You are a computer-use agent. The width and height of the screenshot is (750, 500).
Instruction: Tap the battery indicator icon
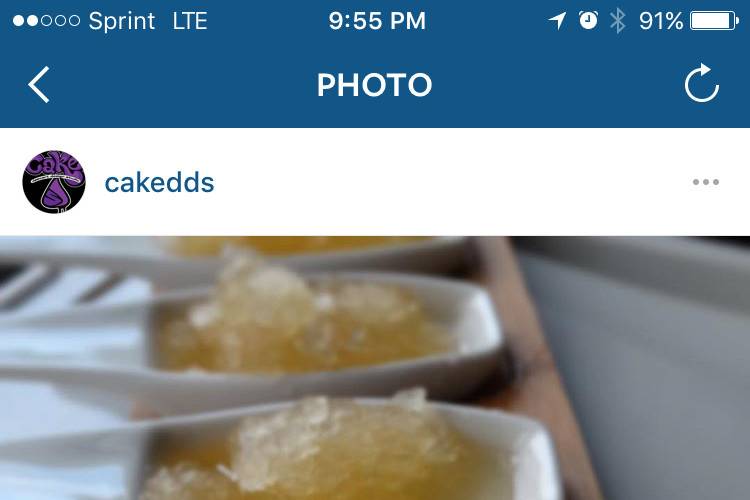point(715,21)
